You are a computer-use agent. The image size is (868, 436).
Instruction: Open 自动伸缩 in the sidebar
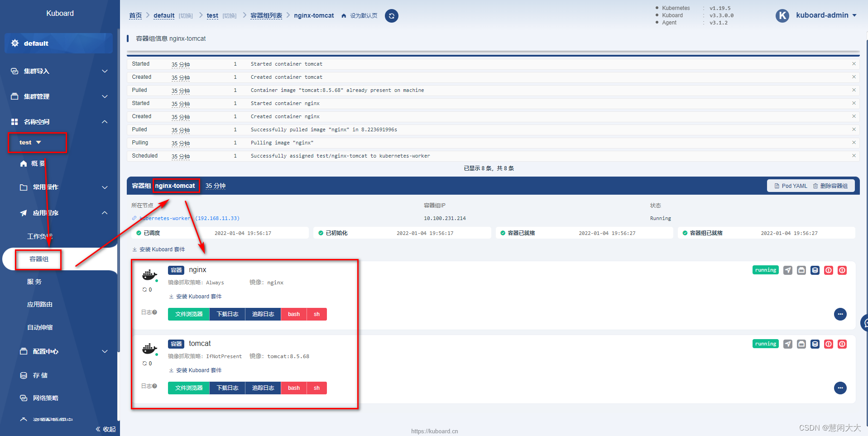pos(40,327)
